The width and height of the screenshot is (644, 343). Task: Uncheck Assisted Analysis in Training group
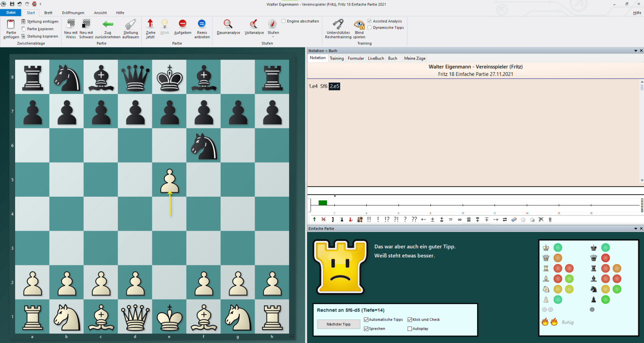pos(370,21)
